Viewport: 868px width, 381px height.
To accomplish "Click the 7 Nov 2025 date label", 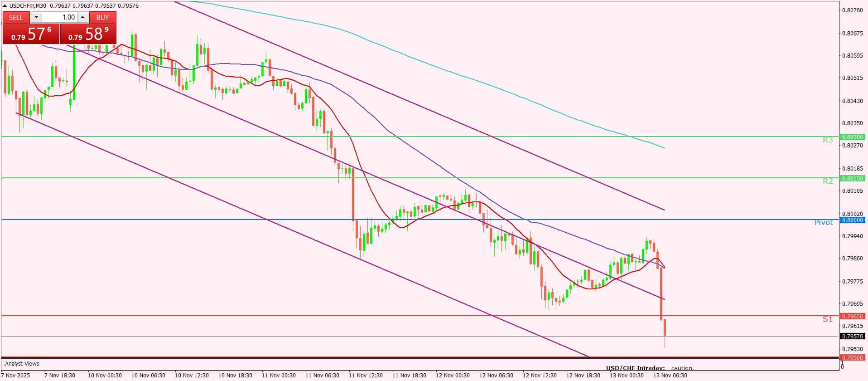I will tap(15, 375).
